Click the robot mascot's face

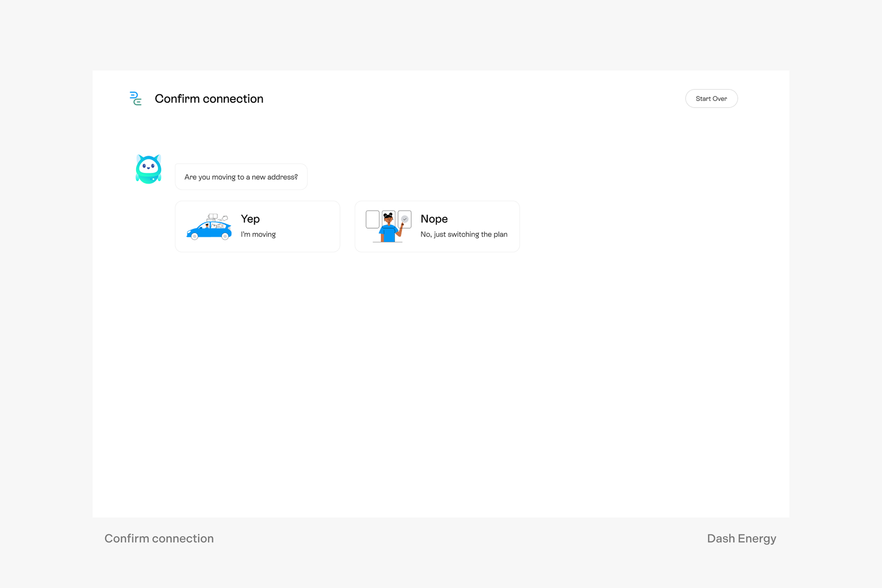(148, 166)
